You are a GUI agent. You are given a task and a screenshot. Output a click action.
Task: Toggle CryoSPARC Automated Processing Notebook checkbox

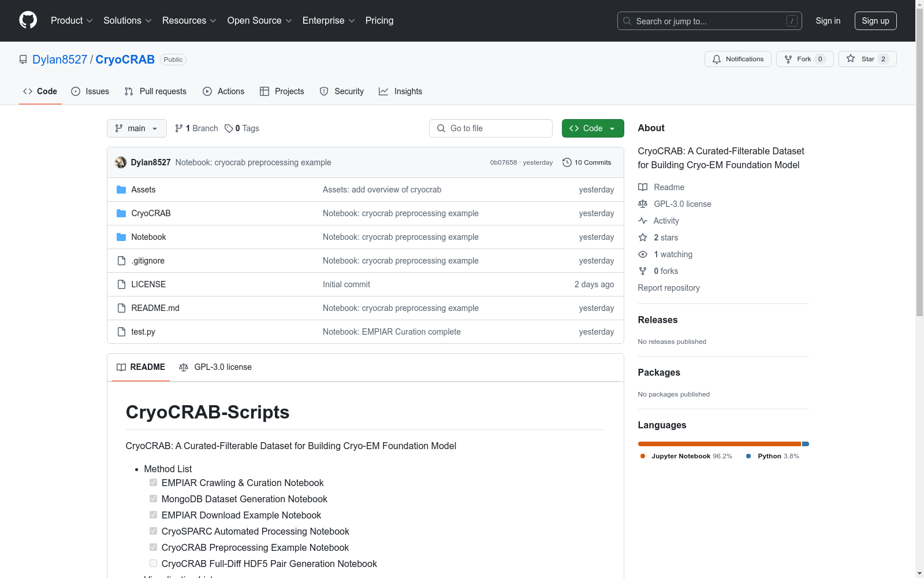[x=153, y=531]
